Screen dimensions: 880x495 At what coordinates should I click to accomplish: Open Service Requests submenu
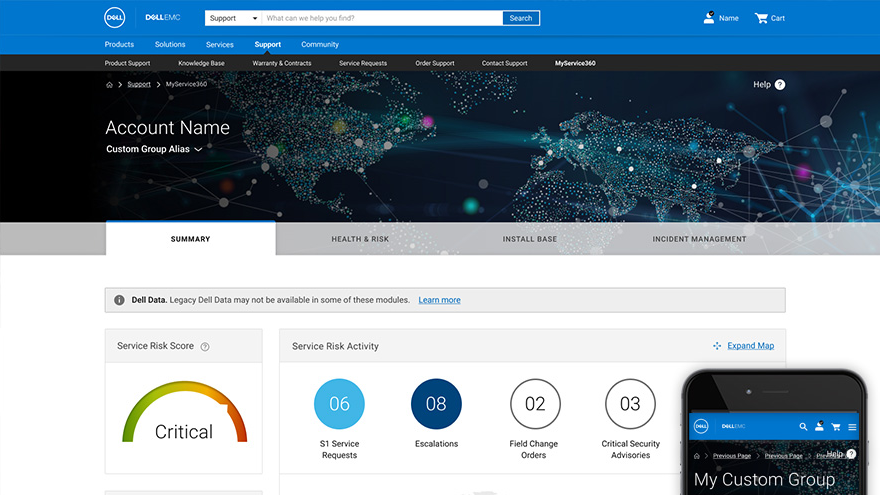click(363, 63)
